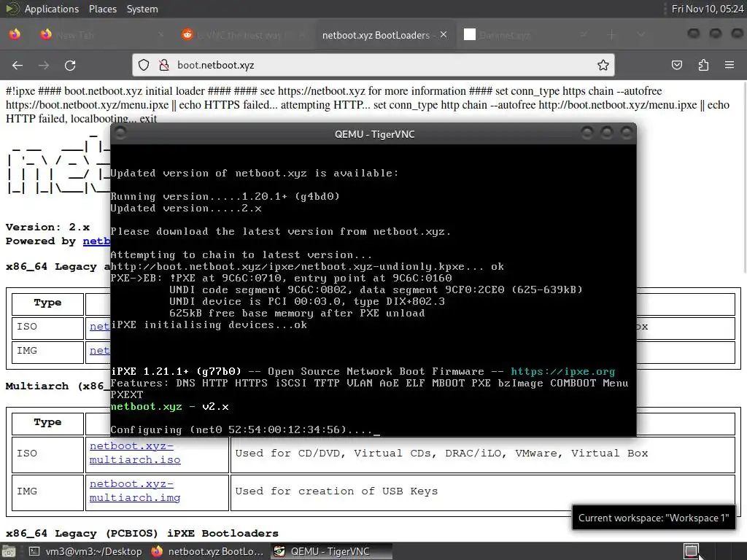Close the netboot.xyz BootLoaders tab
Viewport: 747px width, 560px height.
click(x=444, y=35)
